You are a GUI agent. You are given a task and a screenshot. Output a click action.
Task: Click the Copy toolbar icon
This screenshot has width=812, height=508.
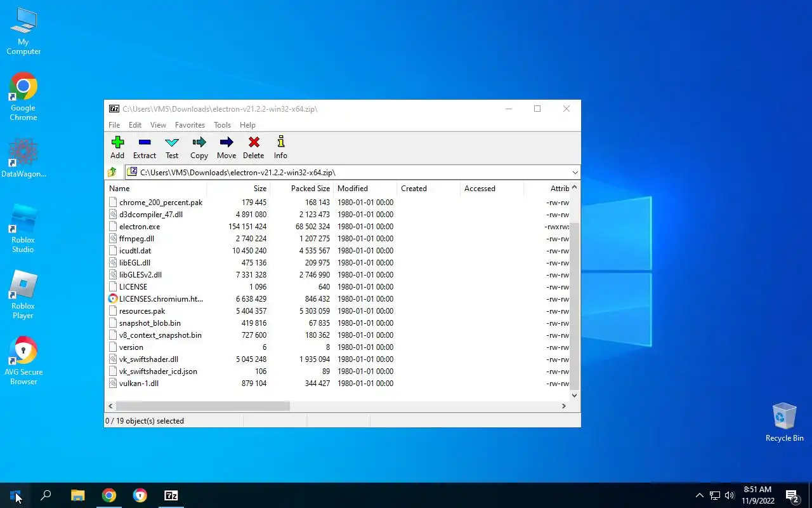pyautogui.click(x=199, y=142)
